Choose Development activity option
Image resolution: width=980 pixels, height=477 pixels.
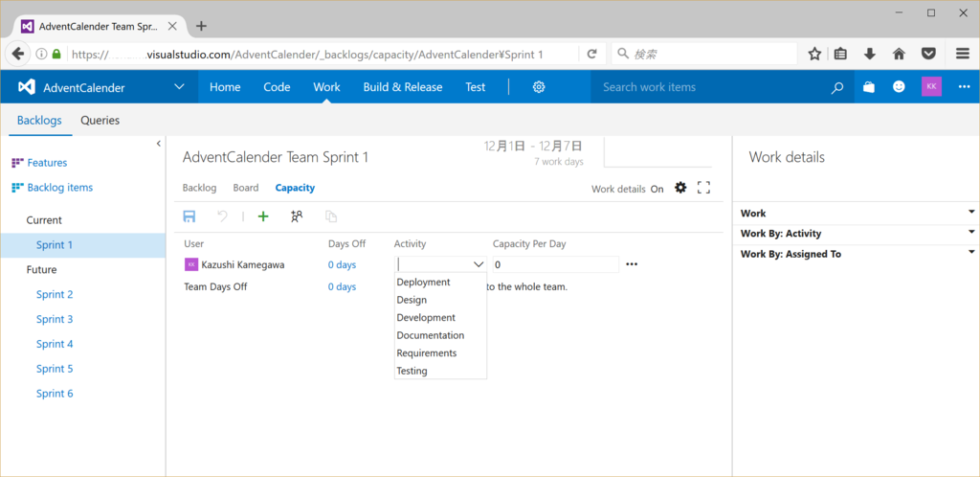(440, 318)
